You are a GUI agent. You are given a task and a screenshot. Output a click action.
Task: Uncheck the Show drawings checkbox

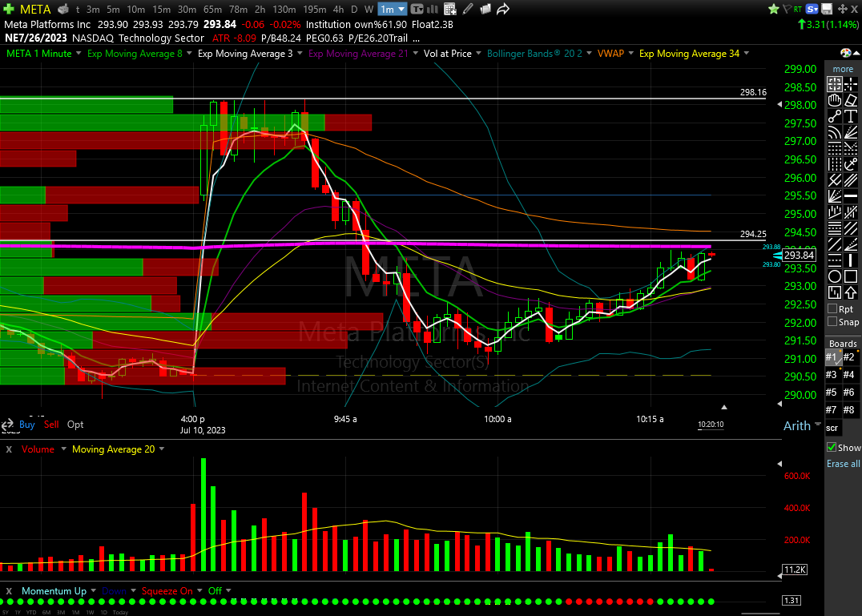pos(832,448)
